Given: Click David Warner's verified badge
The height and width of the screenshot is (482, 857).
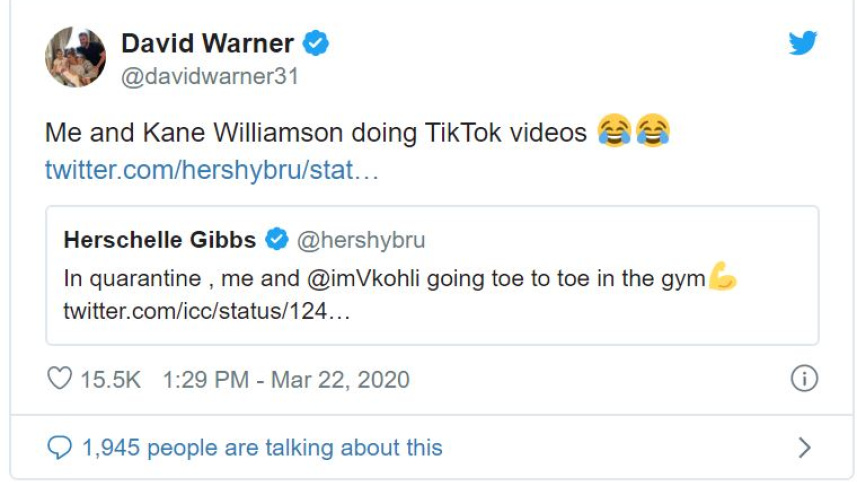Looking at the screenshot, I should point(317,43).
